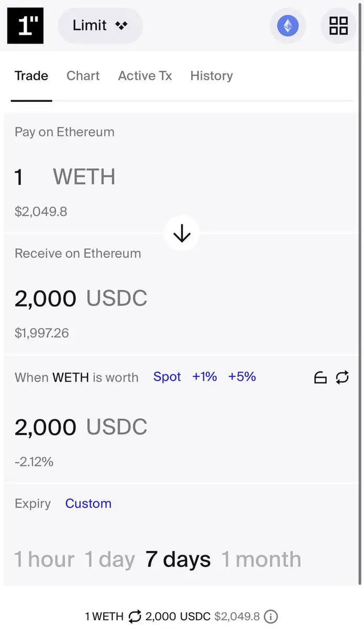The height and width of the screenshot is (629, 364).
Task: Open the USDC receive token selector
Action: 117,298
